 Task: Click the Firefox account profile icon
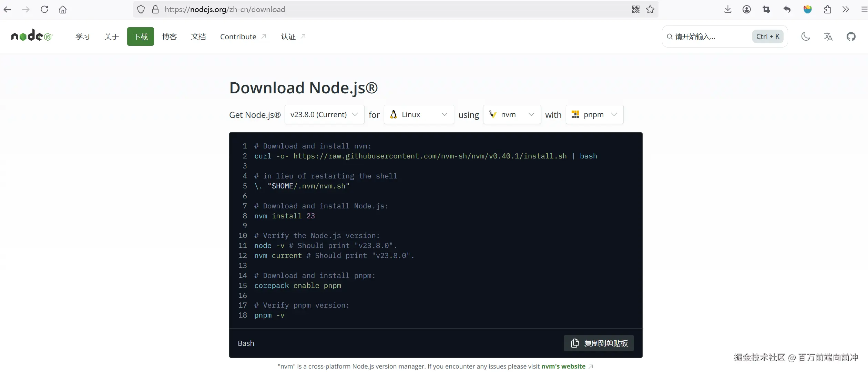747,9
